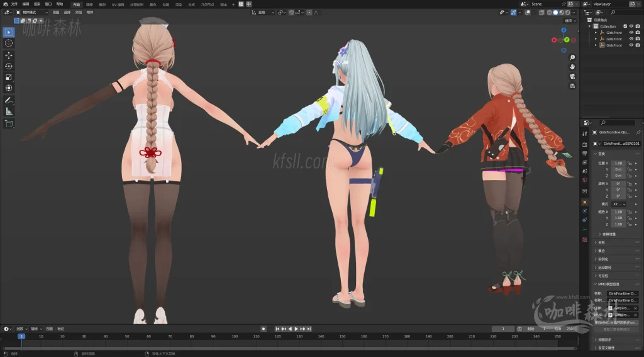Jump to the timeline start frame

(277, 329)
